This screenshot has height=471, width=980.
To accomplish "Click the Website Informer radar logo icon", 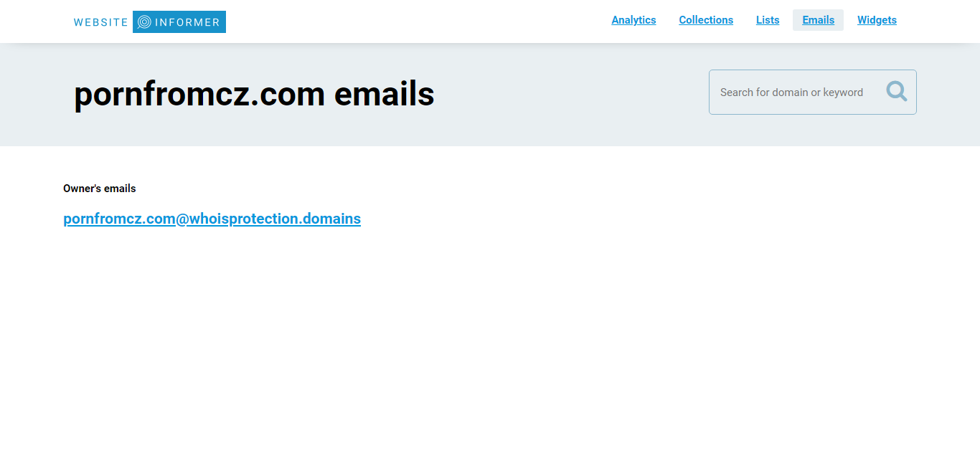I will pyautogui.click(x=144, y=22).
